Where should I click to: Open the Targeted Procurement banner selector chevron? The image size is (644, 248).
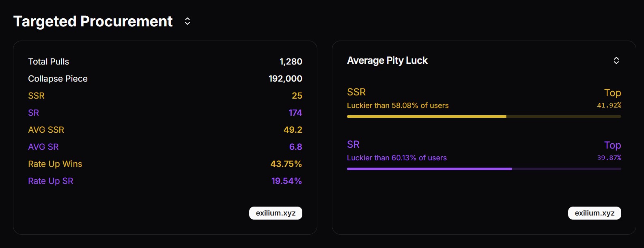187,21
